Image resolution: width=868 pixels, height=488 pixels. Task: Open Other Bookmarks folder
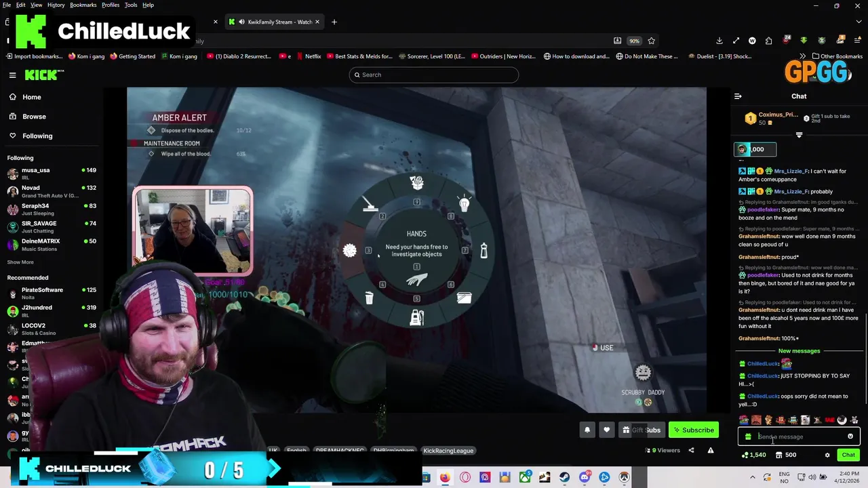tap(837, 56)
